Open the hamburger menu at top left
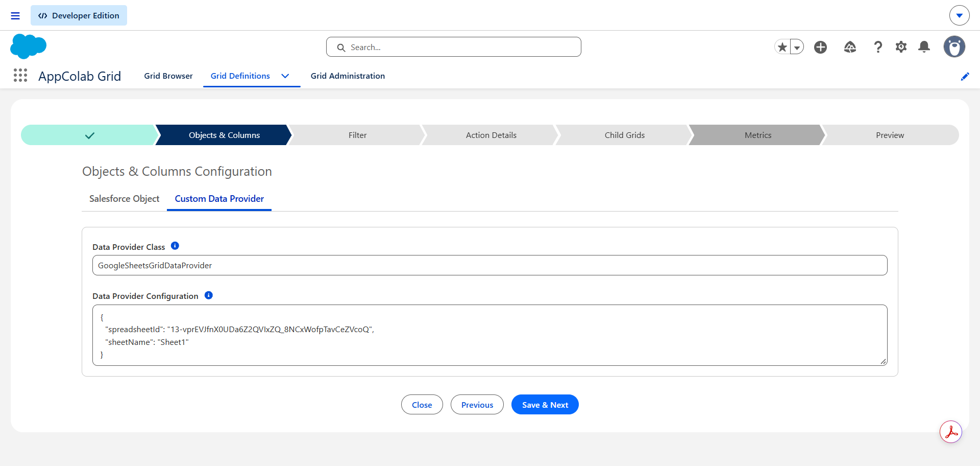The width and height of the screenshot is (980, 466). pyautogui.click(x=15, y=16)
